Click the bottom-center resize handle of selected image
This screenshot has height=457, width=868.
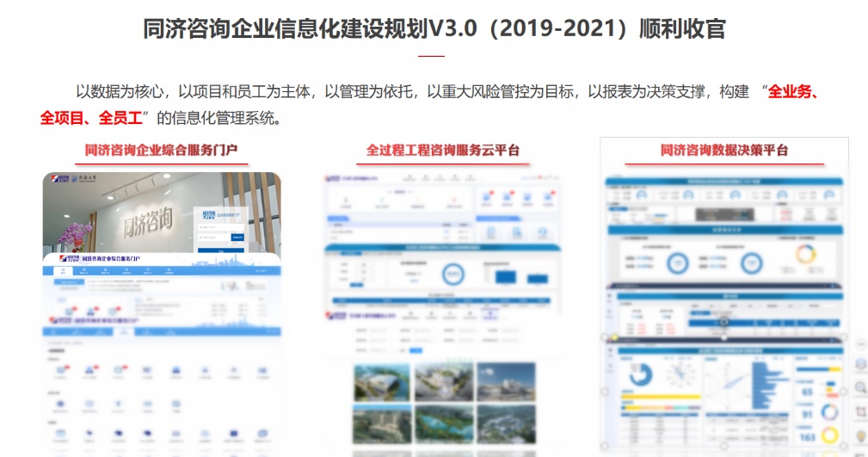[723, 446]
